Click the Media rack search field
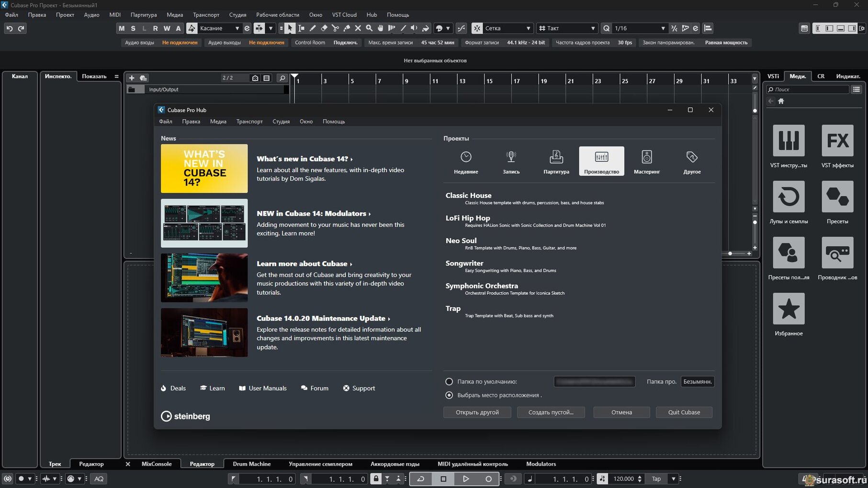Image resolution: width=868 pixels, height=488 pixels. click(807, 89)
